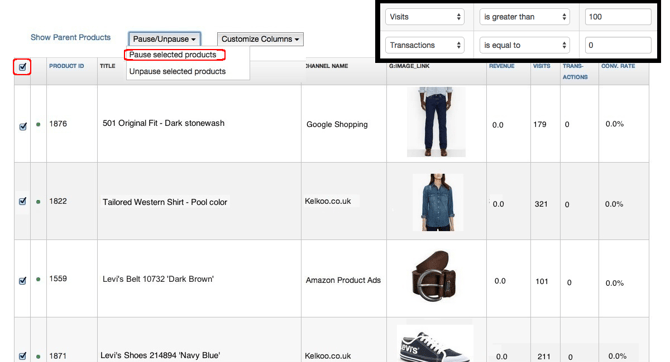The image size is (670, 362).
Task: Click the title "Levi's Belt 10732 'Dark Brown'"
Action: (x=158, y=279)
